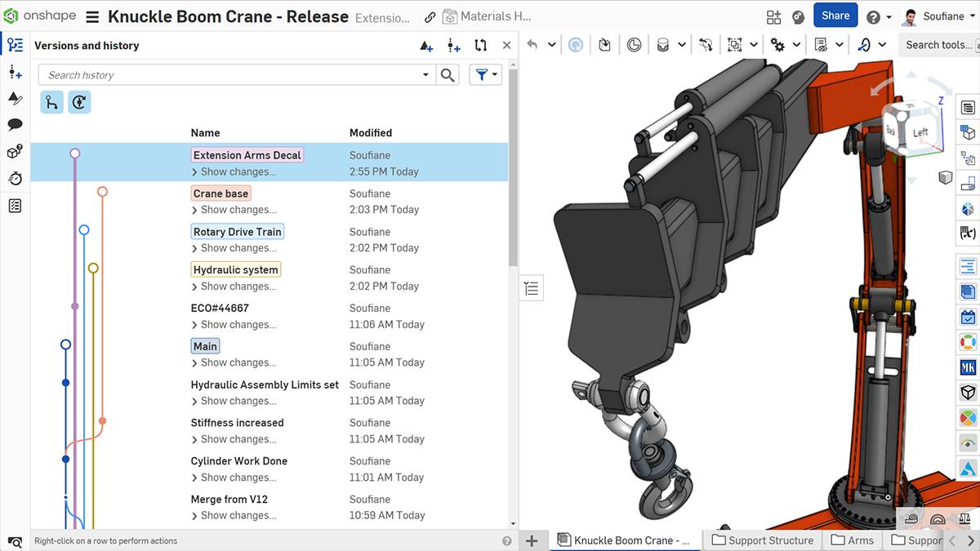Toggle the feature list panel icon
The height and width of the screenshot is (551, 980).
(531, 287)
